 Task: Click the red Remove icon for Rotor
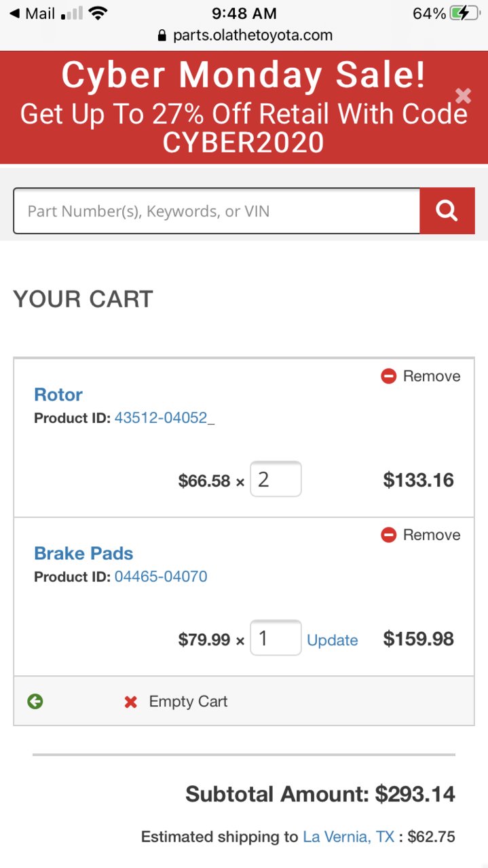[388, 376]
